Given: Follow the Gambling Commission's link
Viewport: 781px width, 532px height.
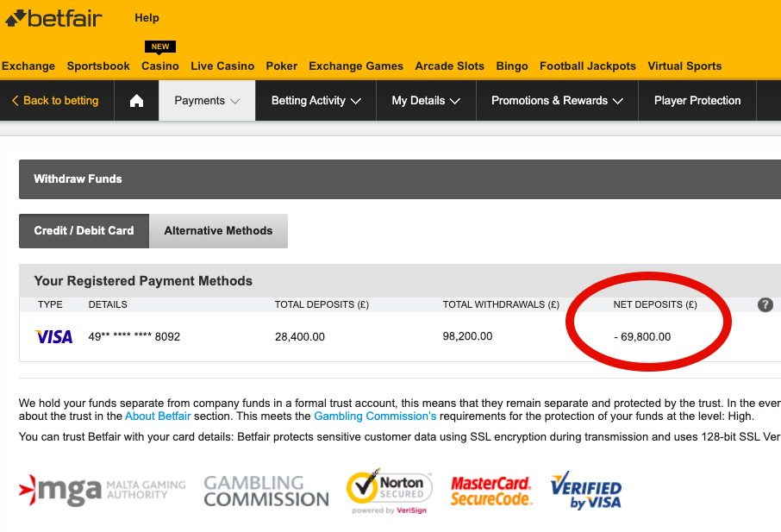Looking at the screenshot, I should click(x=375, y=416).
